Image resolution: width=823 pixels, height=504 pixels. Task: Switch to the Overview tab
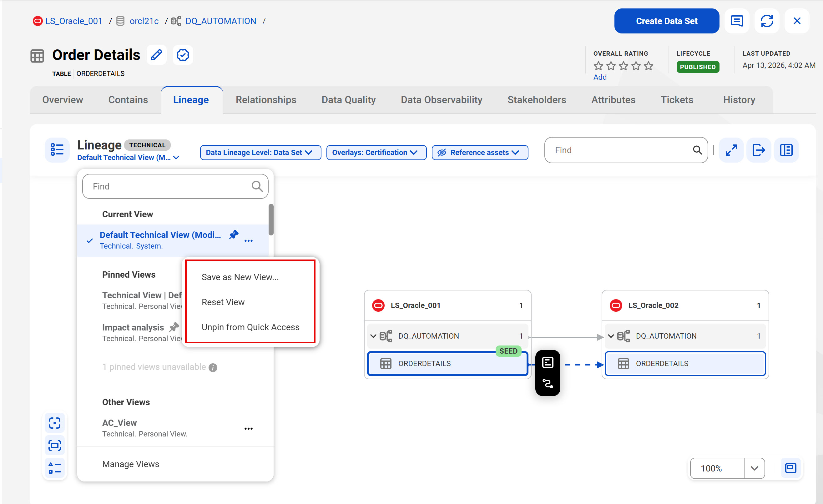click(63, 99)
